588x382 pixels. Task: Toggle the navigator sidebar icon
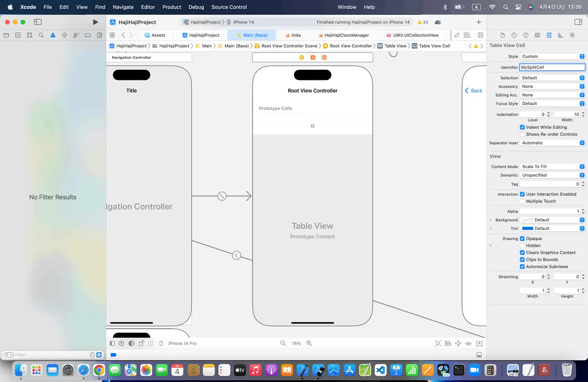[38, 22]
